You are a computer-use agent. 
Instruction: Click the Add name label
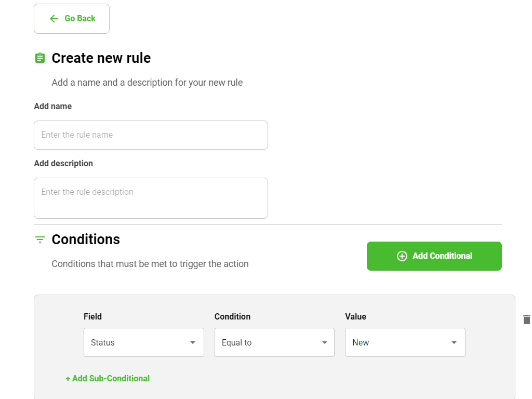(52, 106)
